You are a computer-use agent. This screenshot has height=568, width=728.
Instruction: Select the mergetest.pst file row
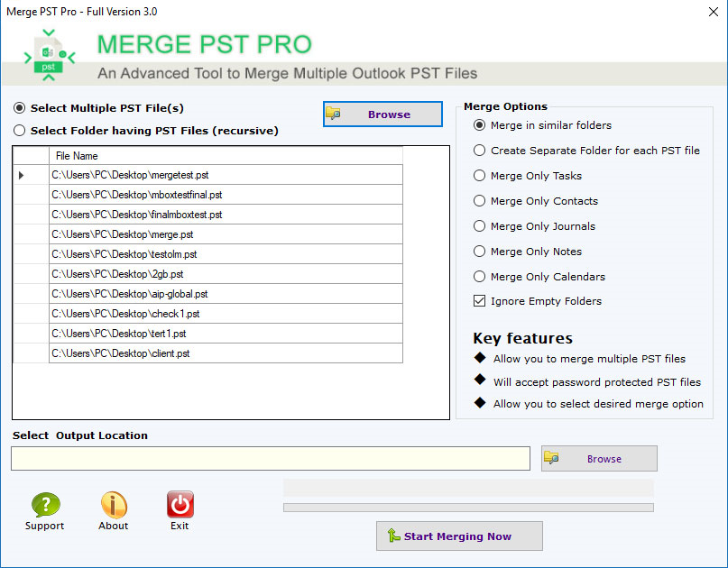(226, 175)
